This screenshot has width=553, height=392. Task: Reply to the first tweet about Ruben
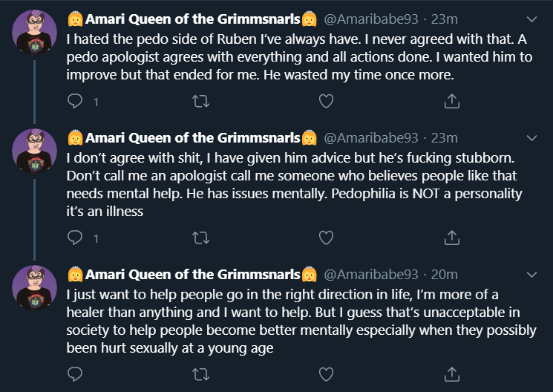[x=75, y=101]
